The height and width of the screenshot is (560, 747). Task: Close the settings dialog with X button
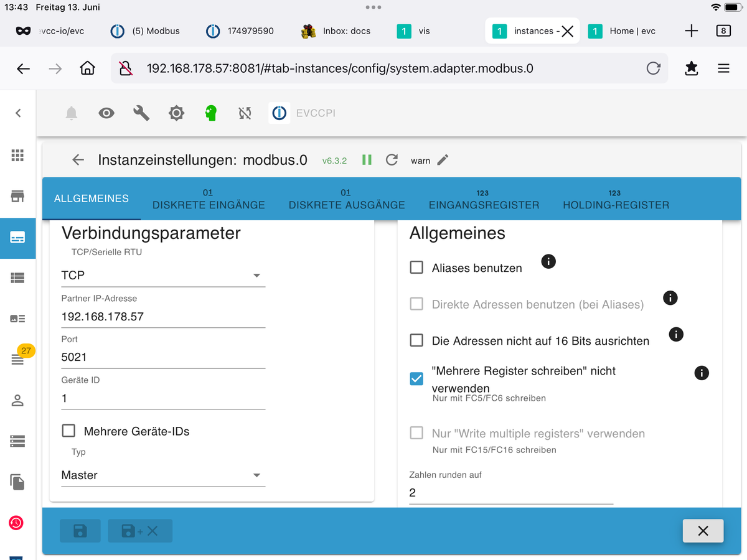703,531
